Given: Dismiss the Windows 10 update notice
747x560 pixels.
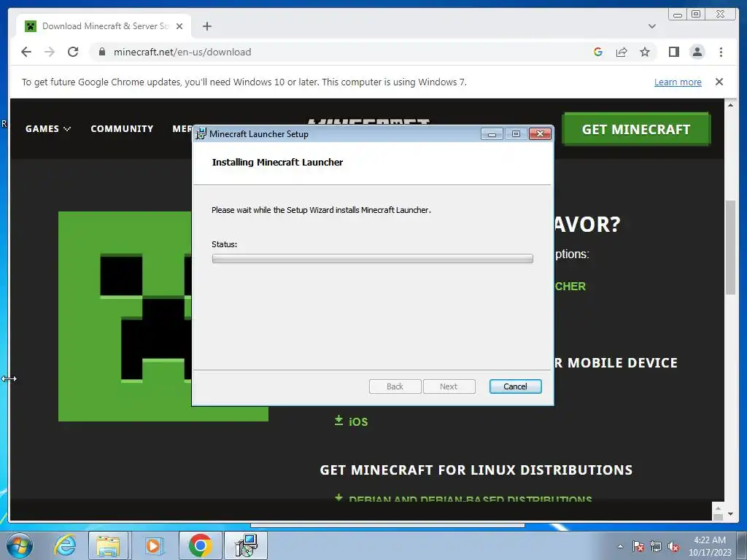Looking at the screenshot, I should 719,82.
